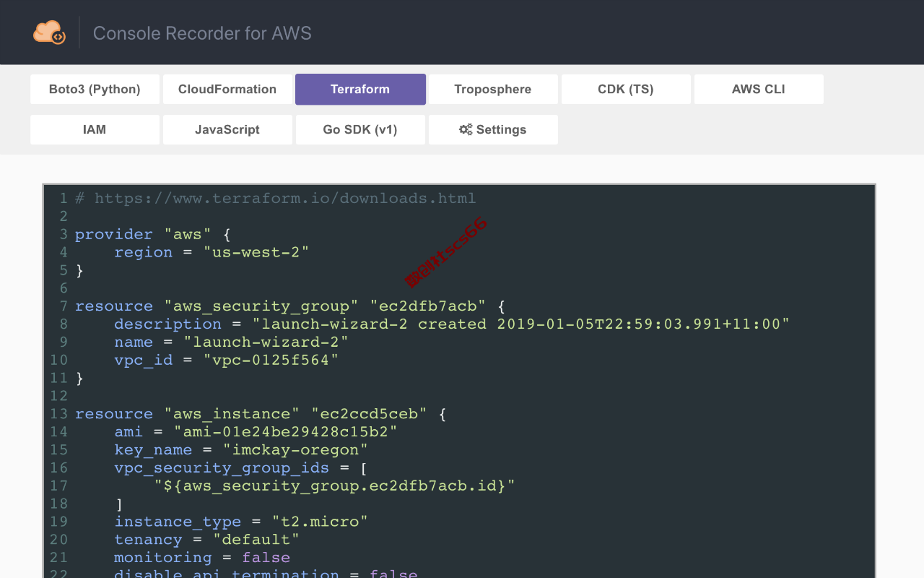Click the aws_security_group.ec2dfb7acb.id reference
The image size is (924, 578).
click(x=335, y=486)
